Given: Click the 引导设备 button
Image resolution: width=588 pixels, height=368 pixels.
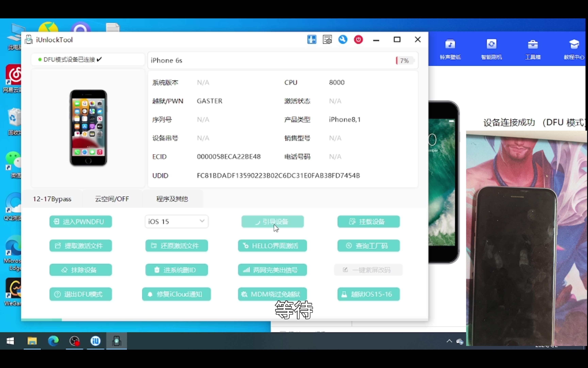Looking at the screenshot, I should click(x=272, y=221).
